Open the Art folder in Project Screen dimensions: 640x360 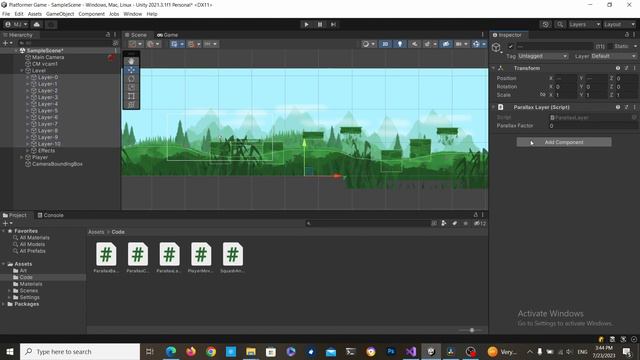(23, 271)
